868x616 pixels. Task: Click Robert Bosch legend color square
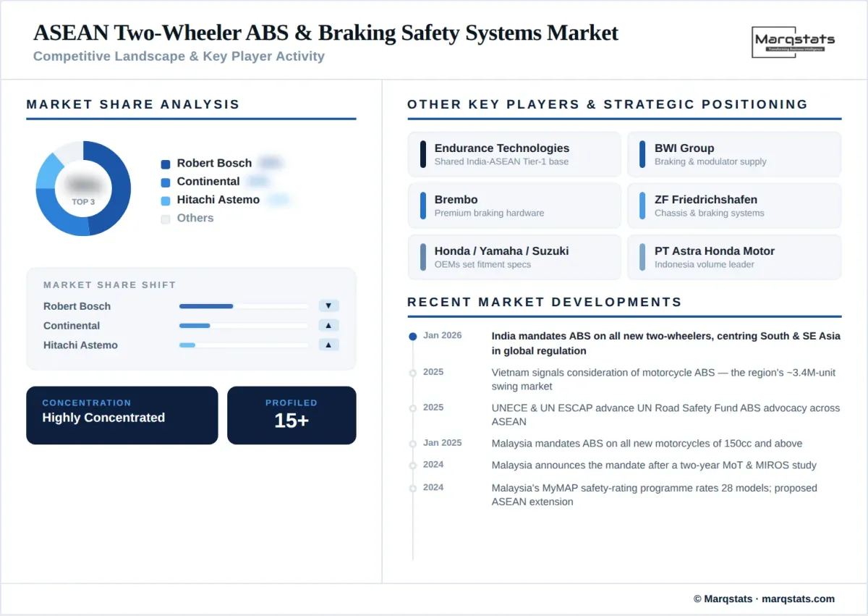pos(166,164)
